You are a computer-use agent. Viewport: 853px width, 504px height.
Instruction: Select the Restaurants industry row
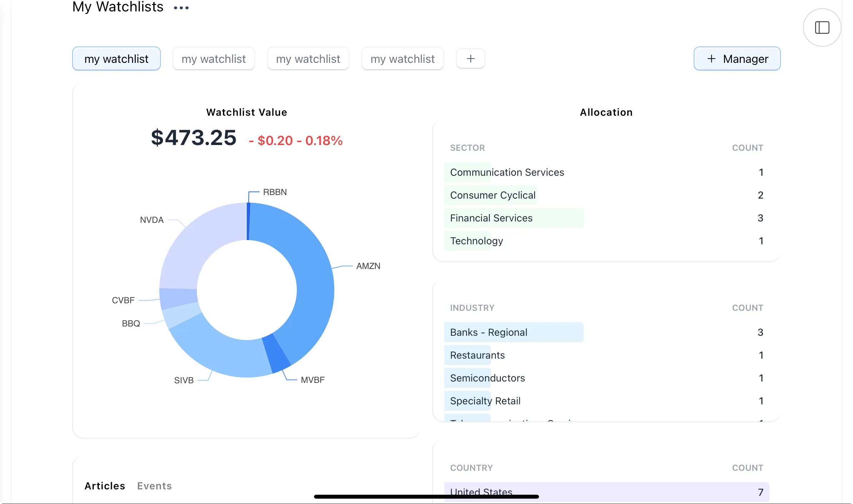[x=607, y=355]
